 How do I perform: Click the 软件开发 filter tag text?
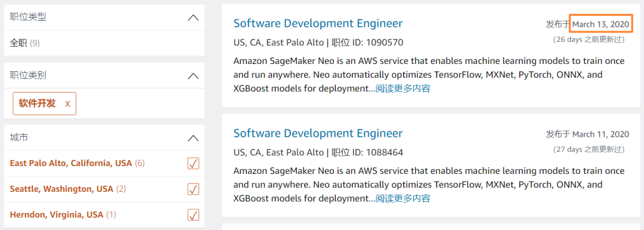point(37,103)
